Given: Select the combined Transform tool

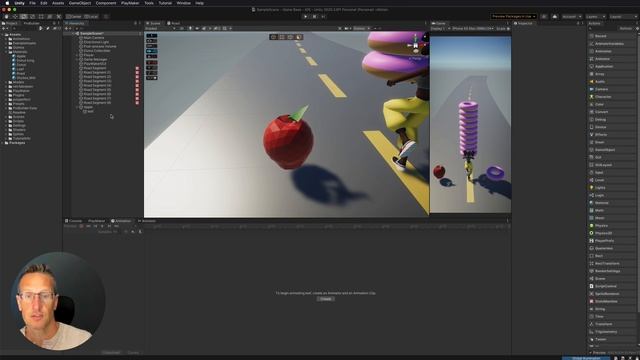Looking at the screenshot, I should 49,17.
